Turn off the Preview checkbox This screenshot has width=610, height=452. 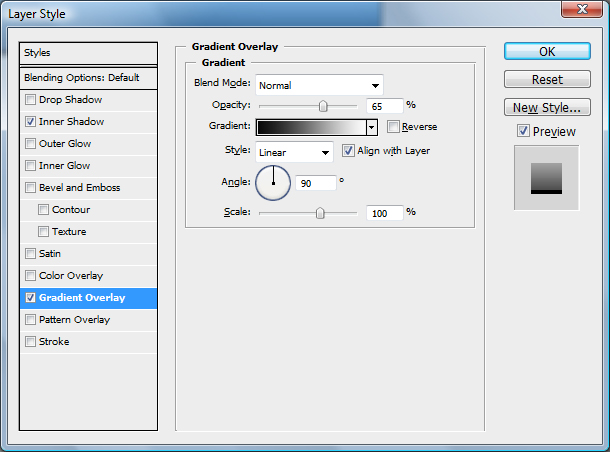click(523, 131)
